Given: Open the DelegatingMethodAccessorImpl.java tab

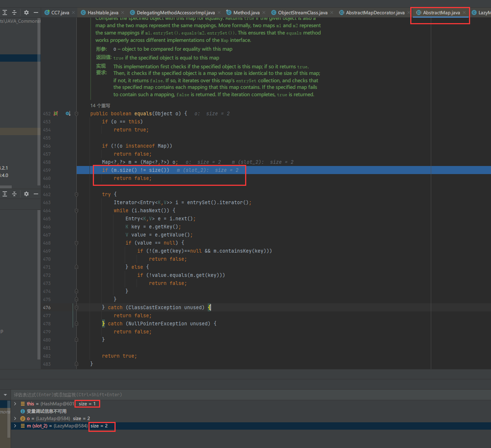Looking at the screenshot, I should [176, 12].
